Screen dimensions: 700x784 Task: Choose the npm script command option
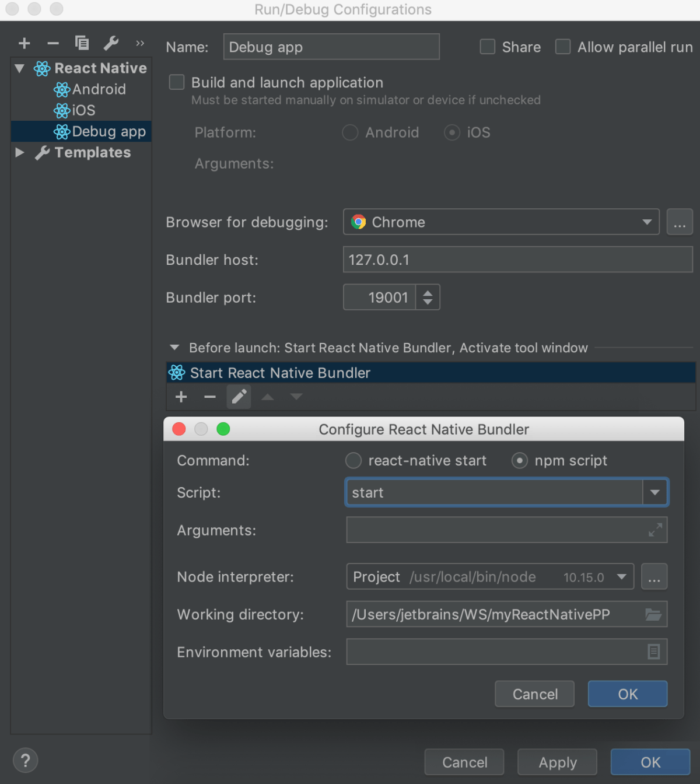coord(520,461)
